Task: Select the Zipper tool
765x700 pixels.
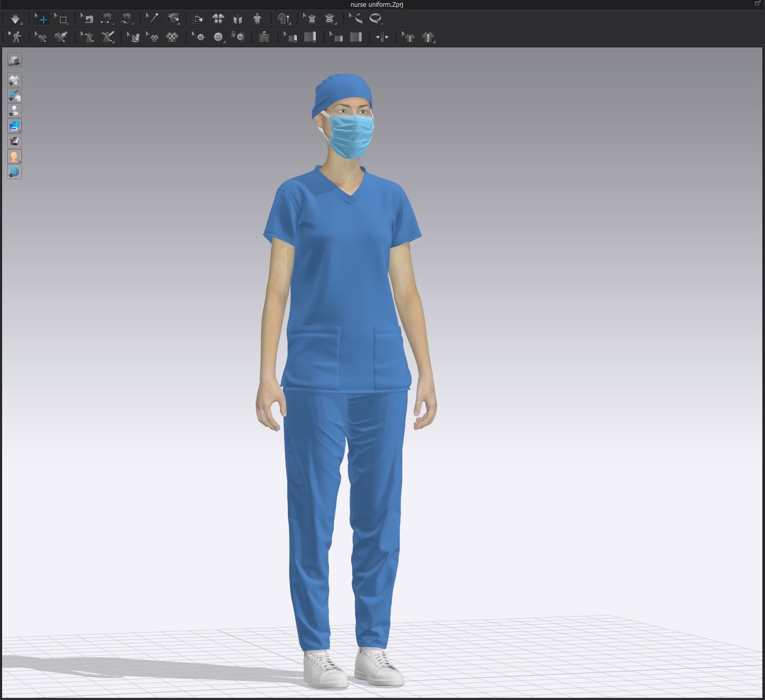Action: click(x=264, y=37)
